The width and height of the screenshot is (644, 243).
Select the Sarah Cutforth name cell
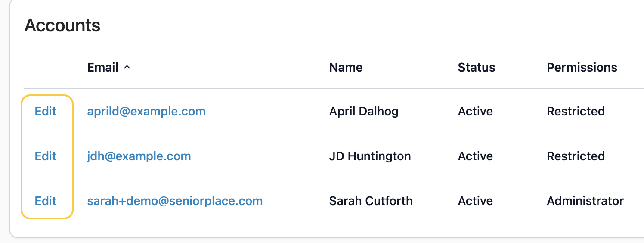[x=371, y=201]
